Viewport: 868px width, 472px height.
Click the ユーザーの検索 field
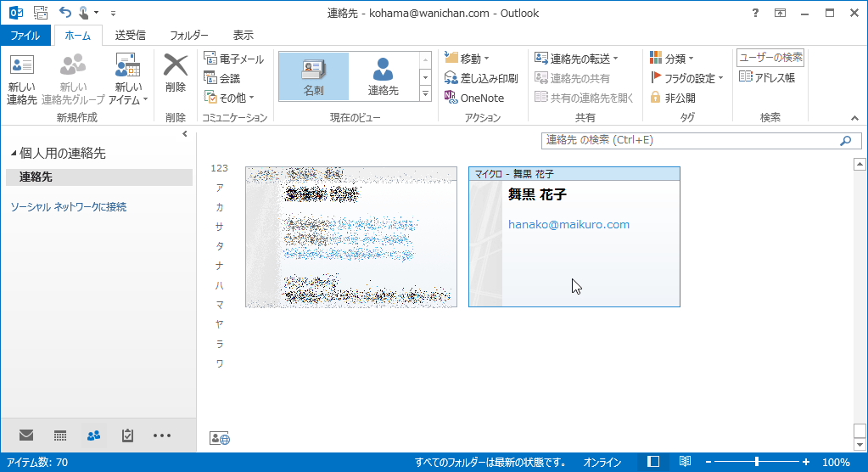coord(770,57)
